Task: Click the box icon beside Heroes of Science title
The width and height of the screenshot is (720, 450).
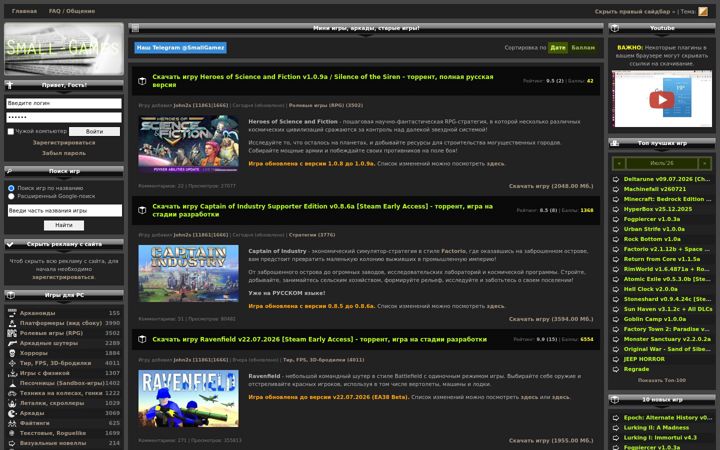Action: coord(142,81)
